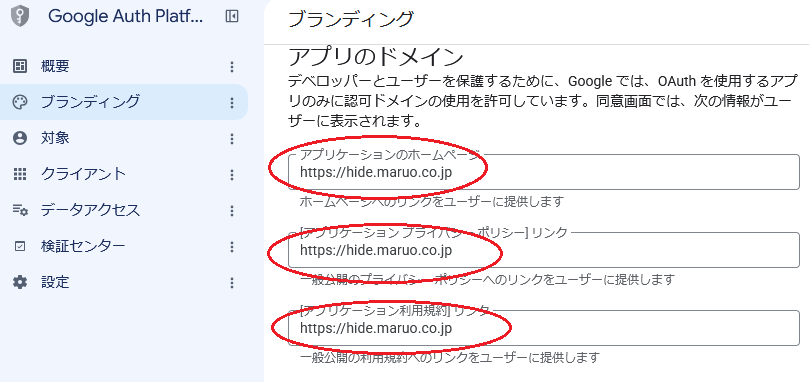The image size is (809, 382).
Task: Click the 設定 gear icon
Action: 20,282
